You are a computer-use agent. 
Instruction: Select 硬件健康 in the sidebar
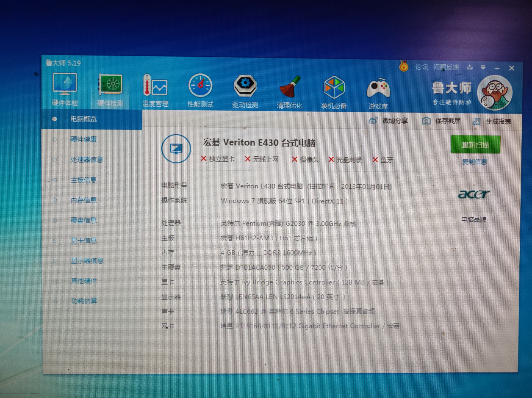[83, 139]
